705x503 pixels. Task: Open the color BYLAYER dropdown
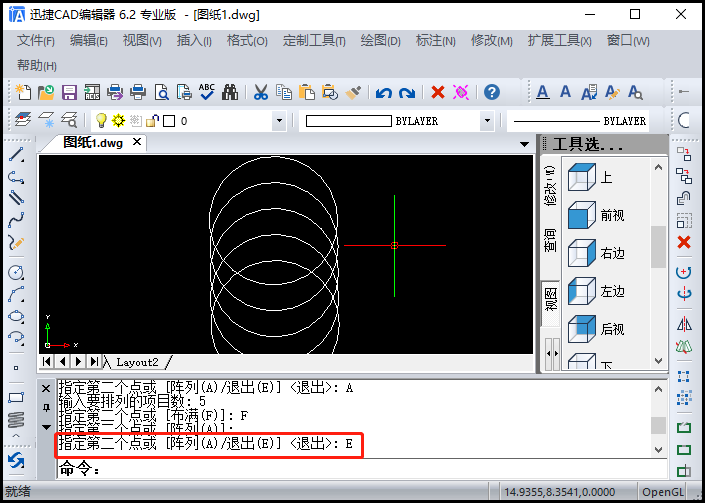(x=487, y=120)
